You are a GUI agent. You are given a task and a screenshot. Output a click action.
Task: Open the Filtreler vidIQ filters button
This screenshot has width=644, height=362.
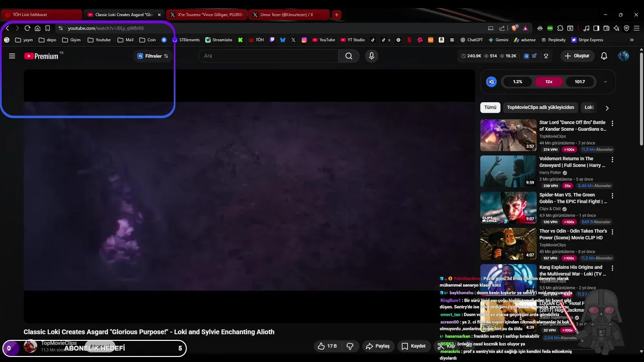[153, 56]
